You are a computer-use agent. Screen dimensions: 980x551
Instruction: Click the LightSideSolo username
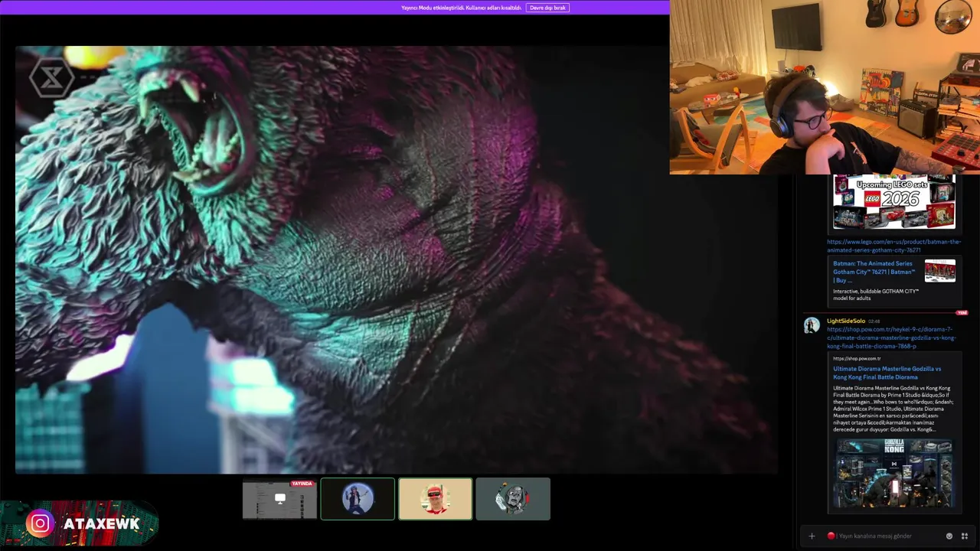pyautogui.click(x=846, y=321)
